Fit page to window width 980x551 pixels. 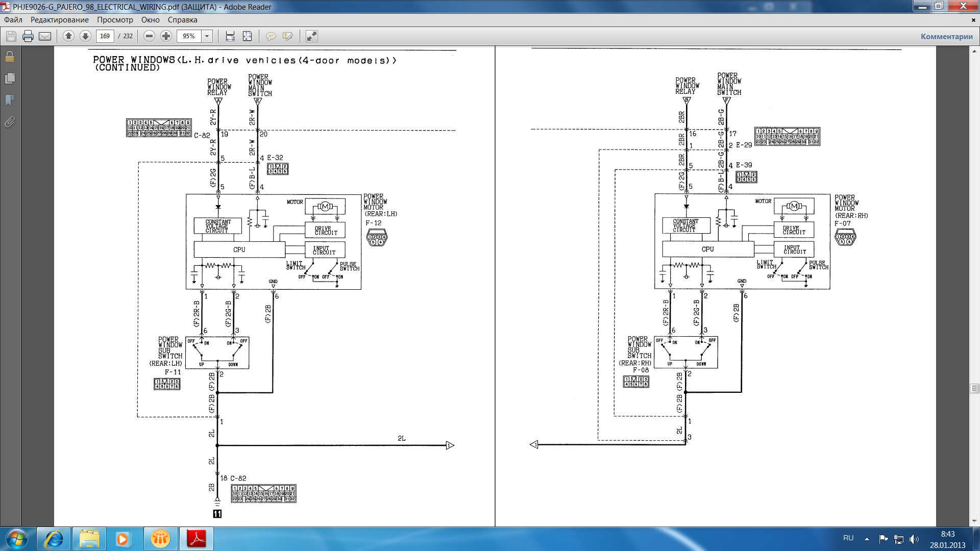(230, 36)
